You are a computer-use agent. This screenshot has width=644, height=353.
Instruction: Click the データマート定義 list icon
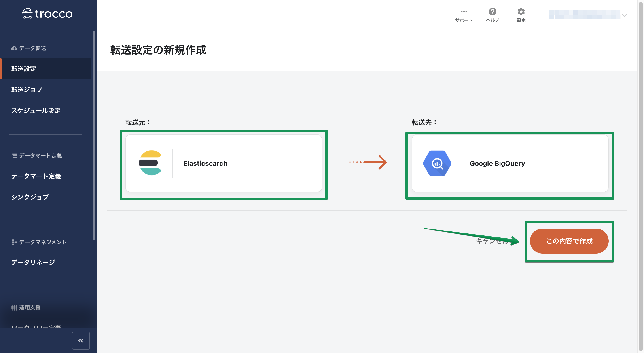14,156
